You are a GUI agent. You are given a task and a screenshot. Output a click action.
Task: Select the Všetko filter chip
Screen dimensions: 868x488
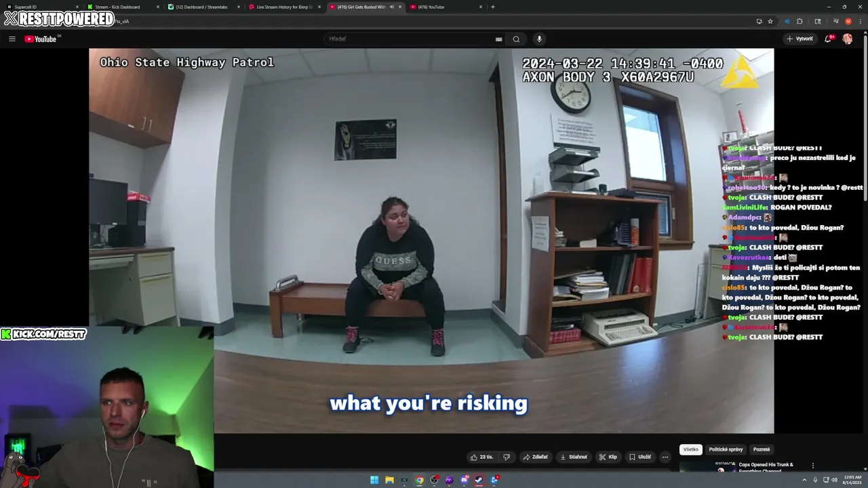(690, 449)
